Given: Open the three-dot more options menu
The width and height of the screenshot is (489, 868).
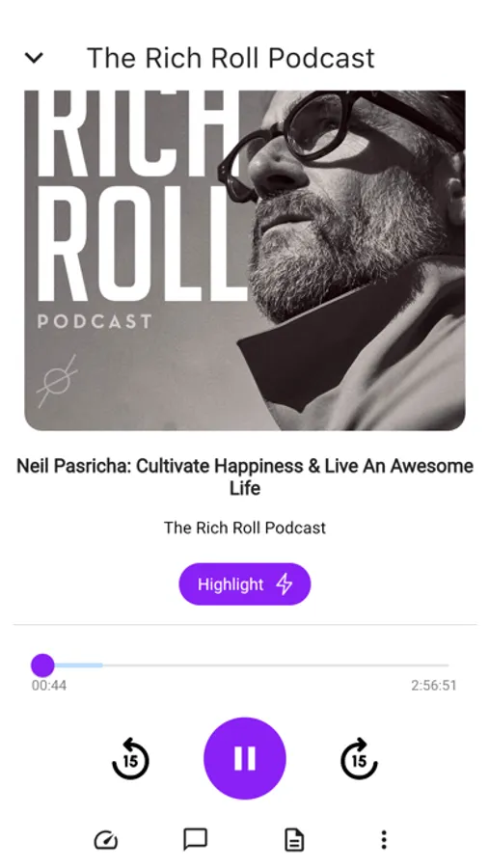Looking at the screenshot, I should coord(384,840).
